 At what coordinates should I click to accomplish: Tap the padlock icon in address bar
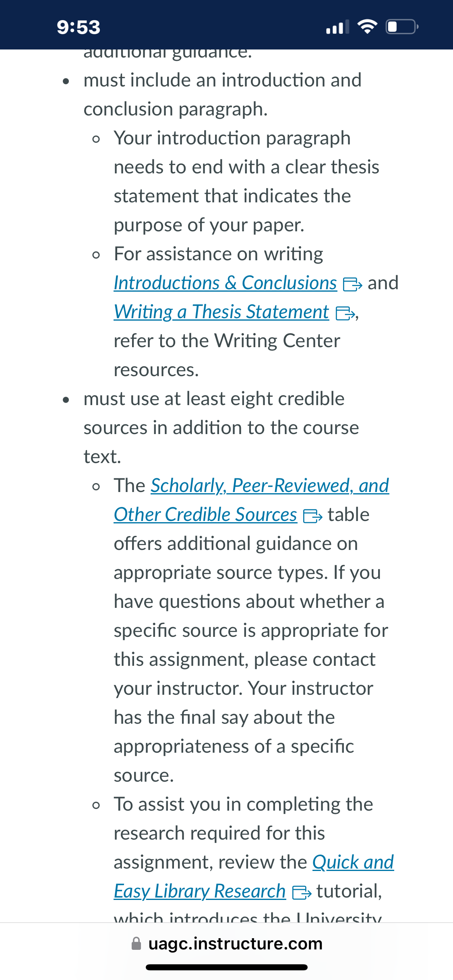pos(137,943)
